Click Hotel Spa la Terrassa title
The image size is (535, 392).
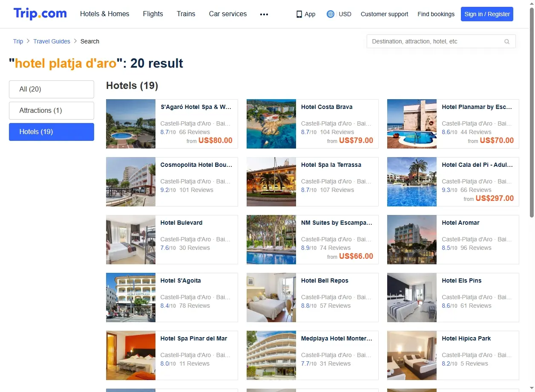tap(331, 165)
